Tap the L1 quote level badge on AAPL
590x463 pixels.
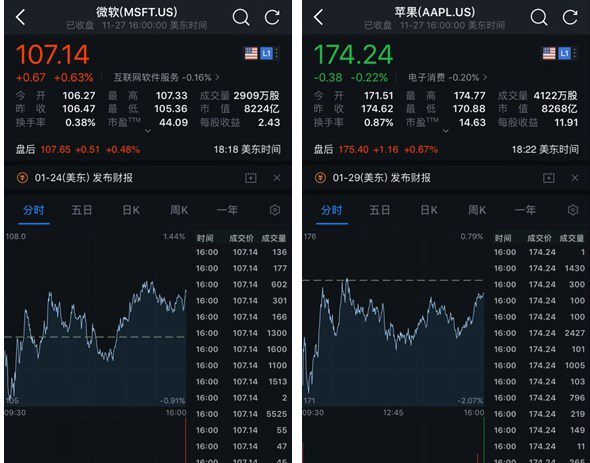tap(564, 53)
